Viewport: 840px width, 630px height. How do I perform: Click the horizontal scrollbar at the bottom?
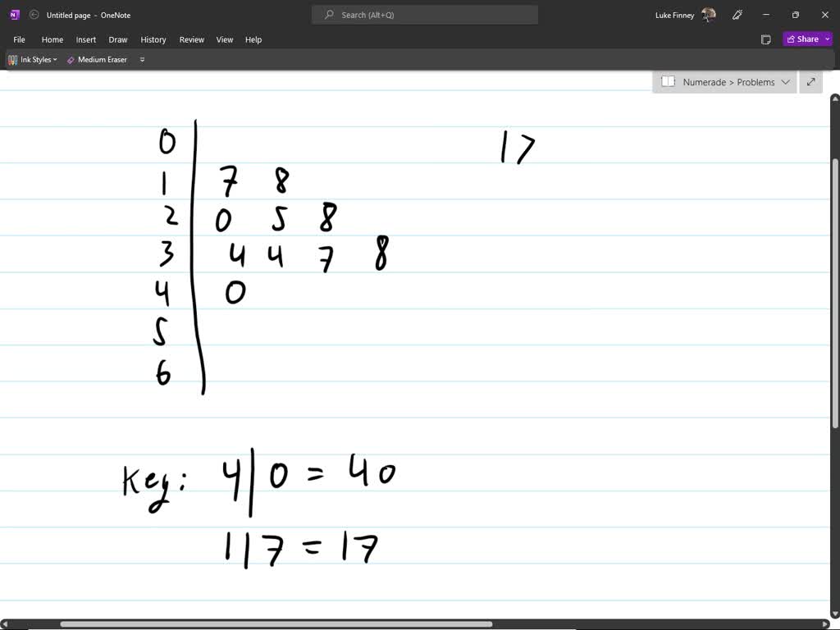pos(276,624)
